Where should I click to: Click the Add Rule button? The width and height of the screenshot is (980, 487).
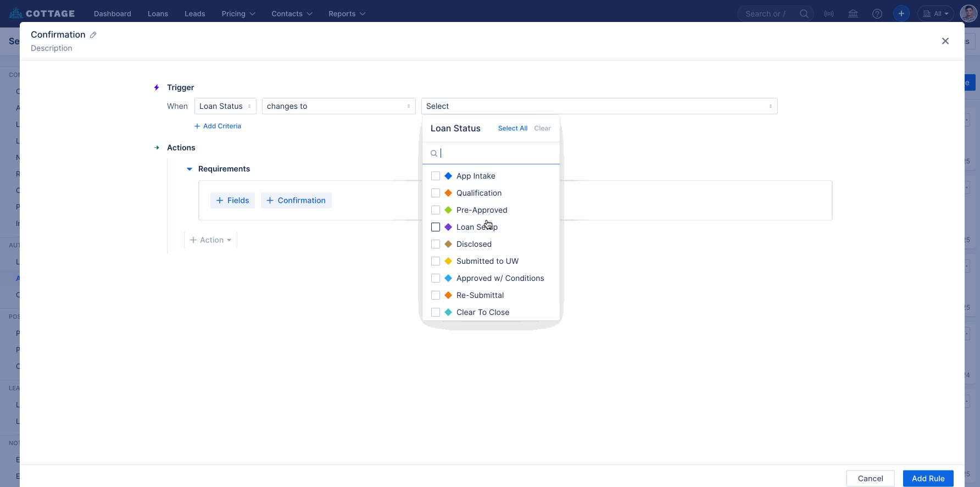[x=928, y=478]
